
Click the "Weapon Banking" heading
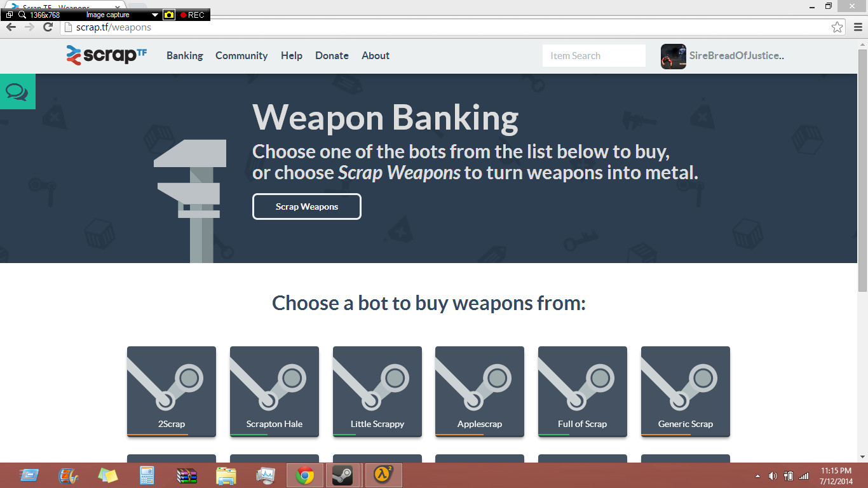point(386,118)
